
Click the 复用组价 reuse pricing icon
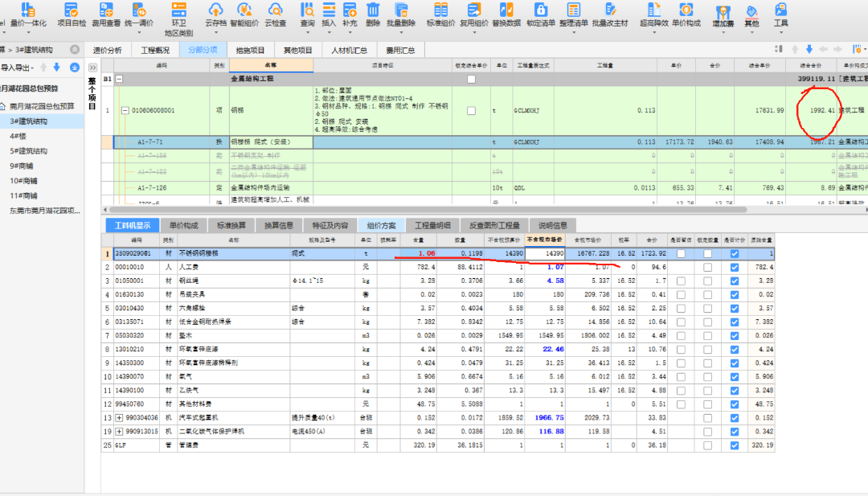point(474,10)
